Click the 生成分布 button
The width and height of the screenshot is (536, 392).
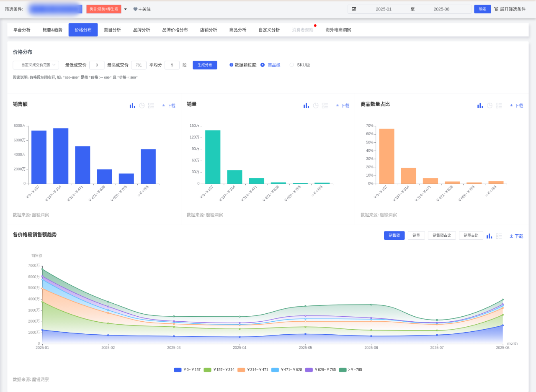(x=205, y=65)
